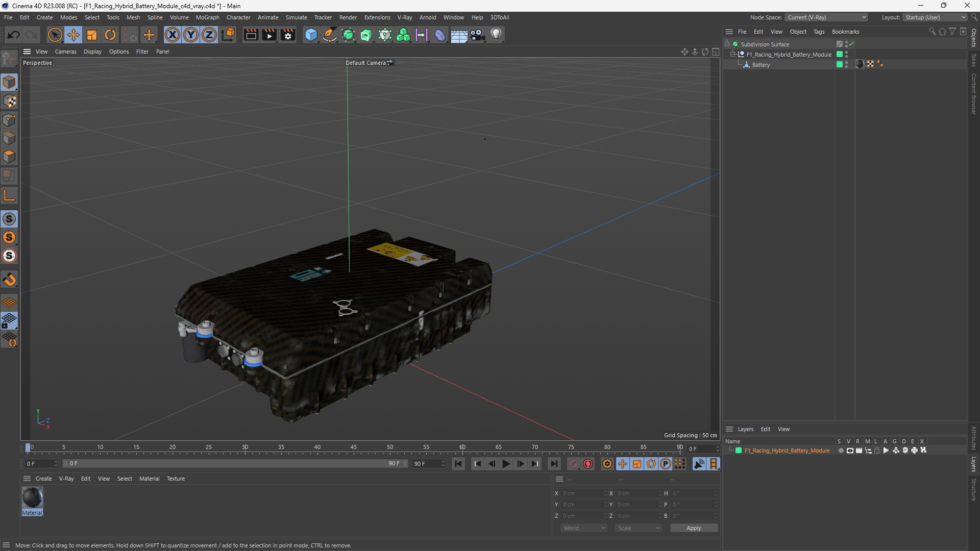Click Make Editable icon in left sidebar
This screenshot has height=551, width=980.
tap(9, 60)
